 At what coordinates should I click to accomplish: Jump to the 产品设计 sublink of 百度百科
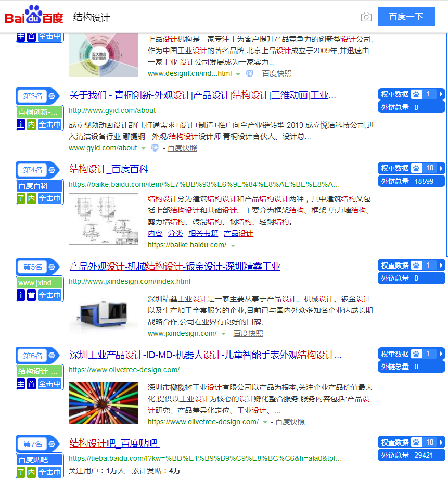tap(238, 234)
